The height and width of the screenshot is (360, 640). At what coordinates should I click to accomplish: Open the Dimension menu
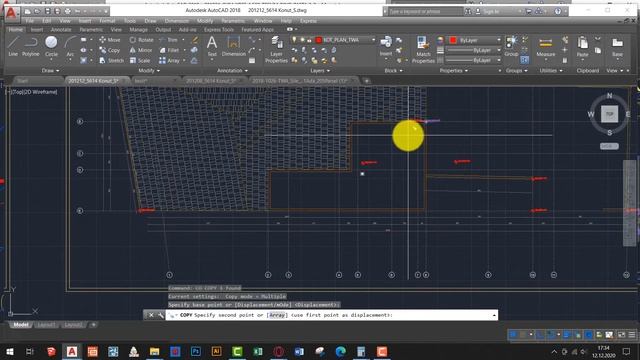176,20
